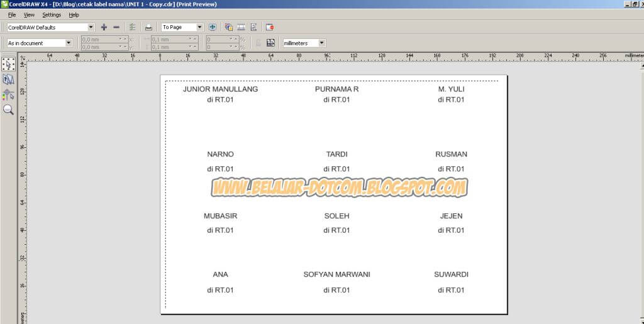The image size is (644, 324).
Task: Expand the millimeters units dropdown
Action: (322, 43)
